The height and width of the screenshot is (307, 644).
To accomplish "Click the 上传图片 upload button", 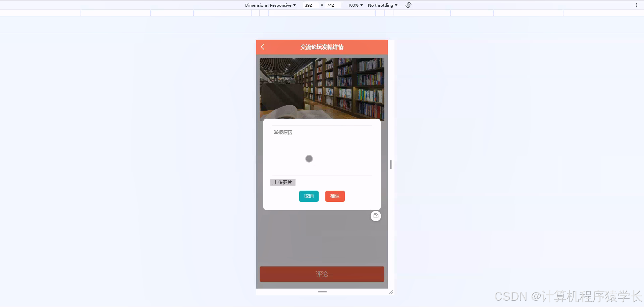I will coord(283,182).
